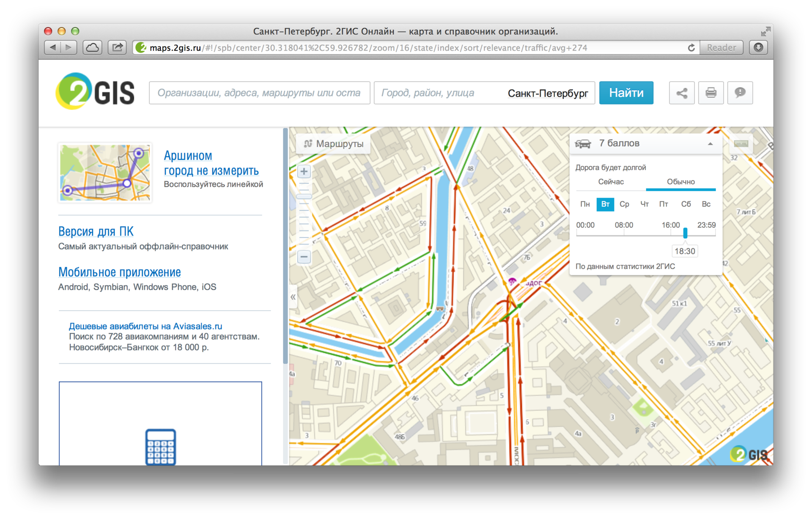The height and width of the screenshot is (519, 812).
Task: Open Аршином город не измерить link
Action: 211,163
